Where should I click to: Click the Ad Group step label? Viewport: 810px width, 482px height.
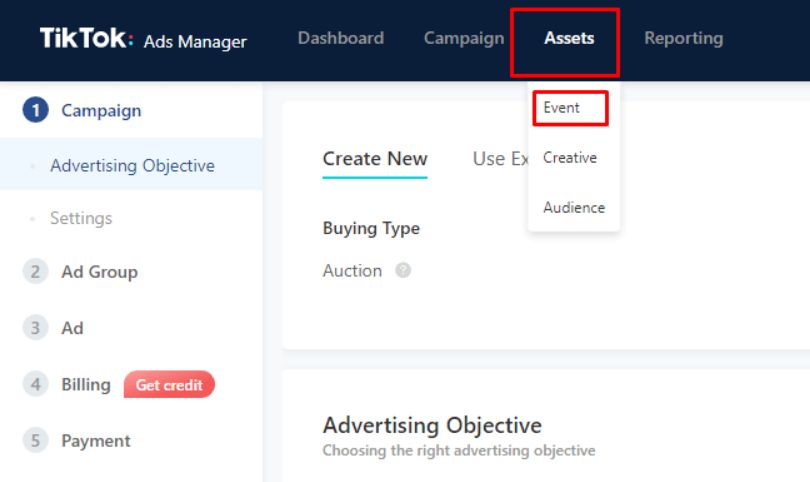99,272
